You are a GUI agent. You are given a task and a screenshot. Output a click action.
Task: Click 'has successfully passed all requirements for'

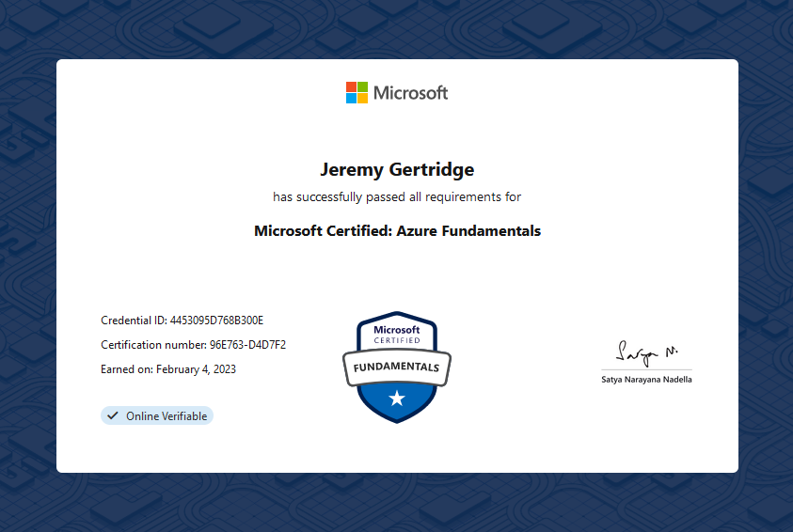point(397,197)
